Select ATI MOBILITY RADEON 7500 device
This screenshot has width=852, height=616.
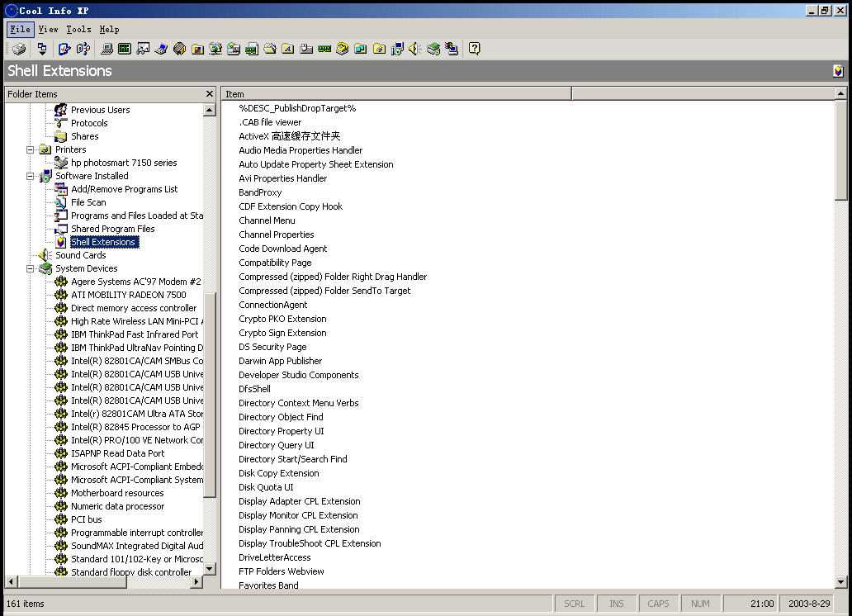click(x=128, y=295)
